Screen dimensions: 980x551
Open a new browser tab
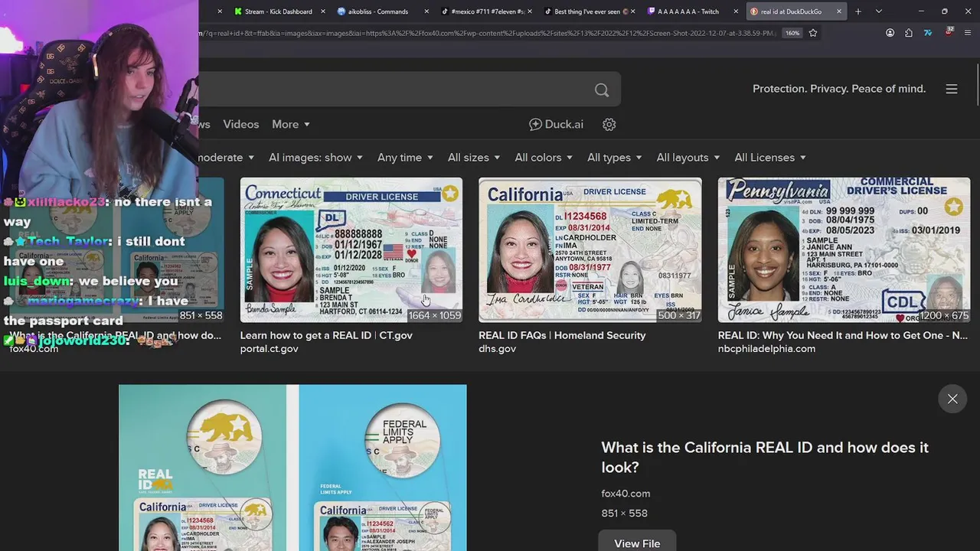pos(858,11)
